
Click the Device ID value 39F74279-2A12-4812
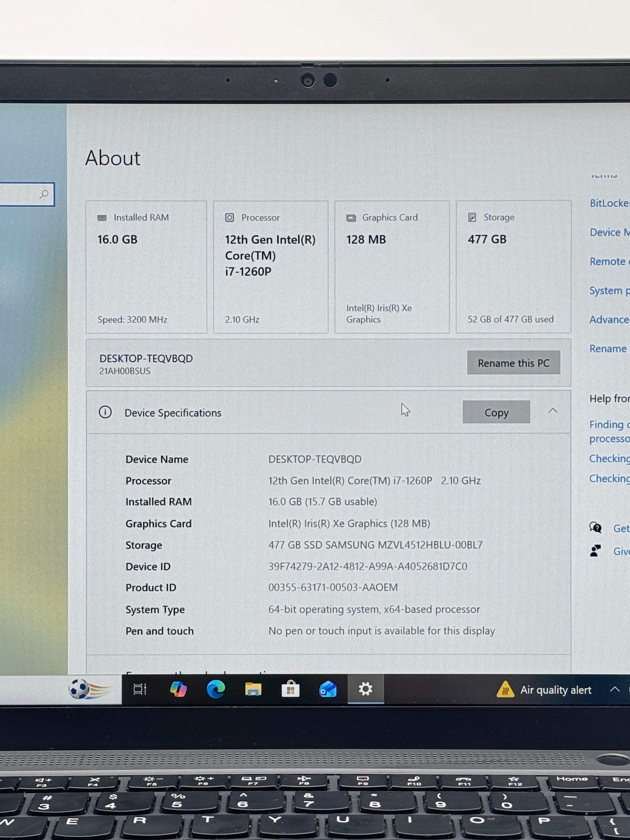367,566
